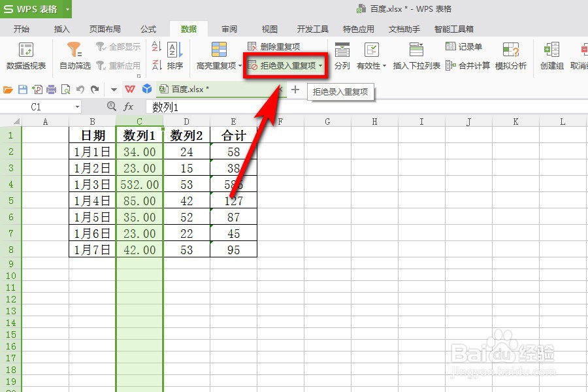This screenshot has height=392, width=588.
Task: Open the Print icon
Action: tap(51, 89)
